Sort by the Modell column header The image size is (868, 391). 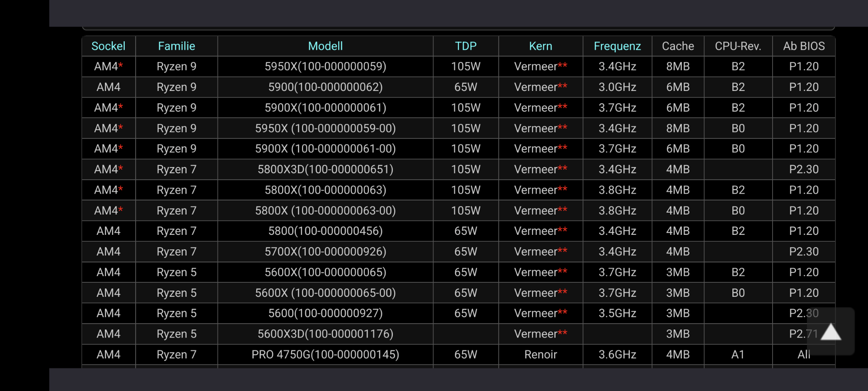coord(325,46)
